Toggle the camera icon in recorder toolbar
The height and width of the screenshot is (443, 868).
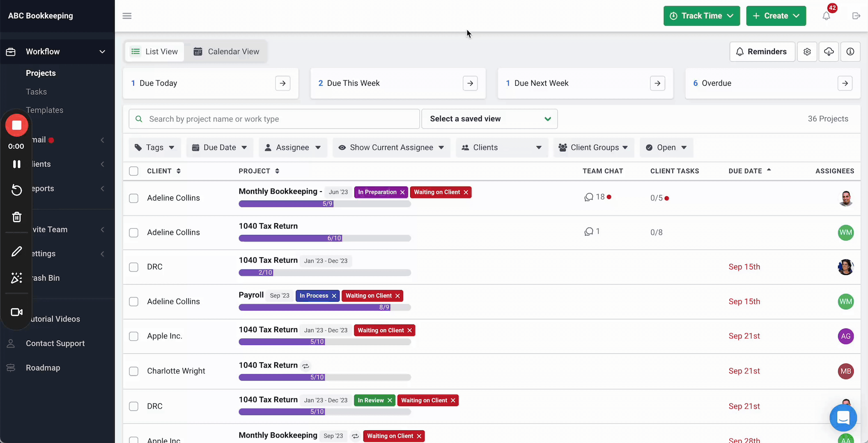coord(17,312)
